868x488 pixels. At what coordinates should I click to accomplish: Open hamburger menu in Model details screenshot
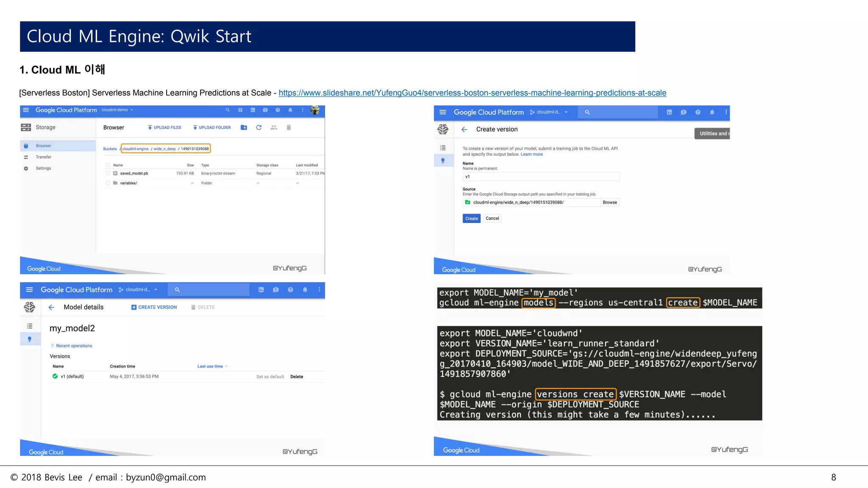(29, 290)
